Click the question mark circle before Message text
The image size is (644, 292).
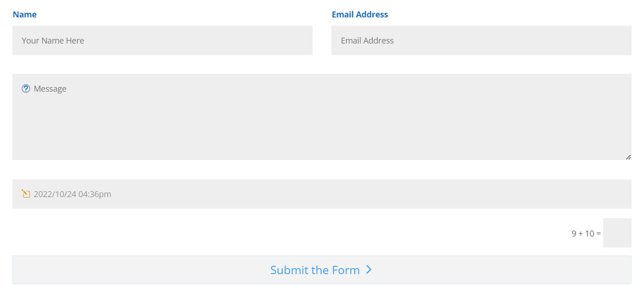[x=26, y=89]
